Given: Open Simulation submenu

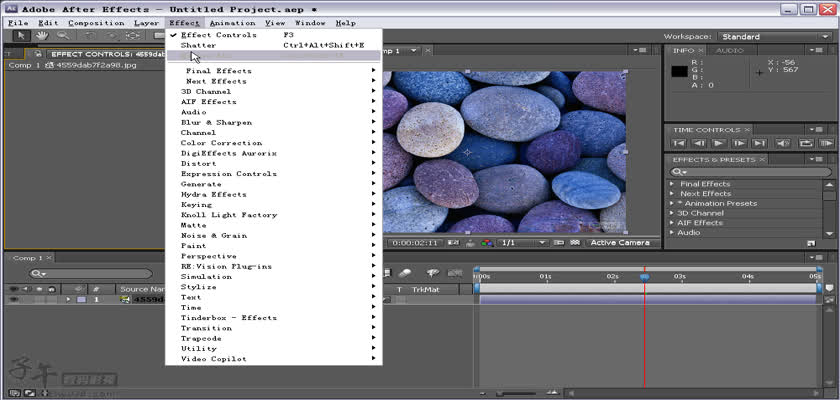Looking at the screenshot, I should (274, 277).
